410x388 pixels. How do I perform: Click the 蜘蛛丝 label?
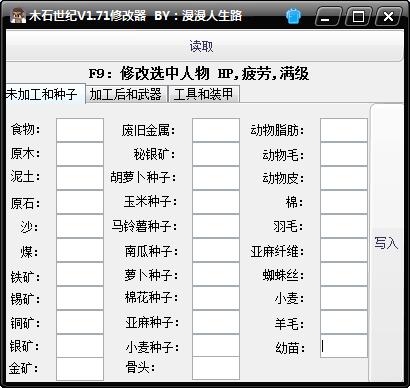click(283, 276)
